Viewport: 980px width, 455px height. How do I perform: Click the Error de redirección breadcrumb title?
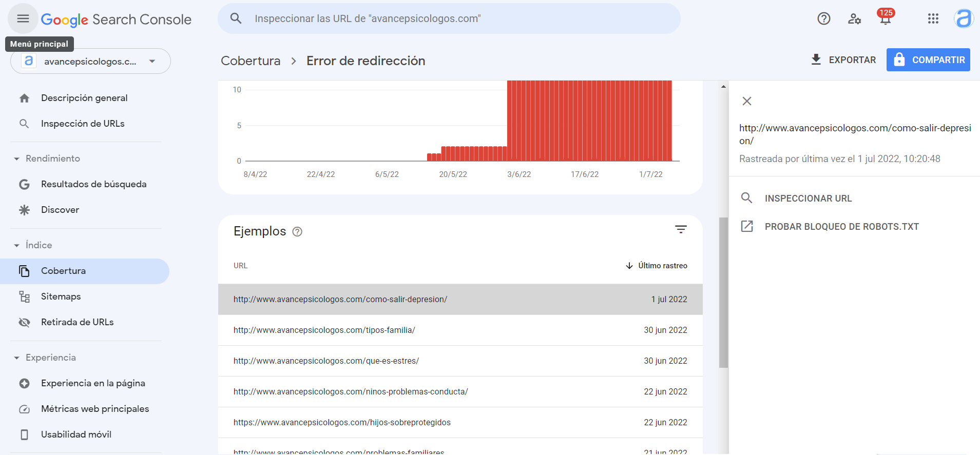[366, 61]
